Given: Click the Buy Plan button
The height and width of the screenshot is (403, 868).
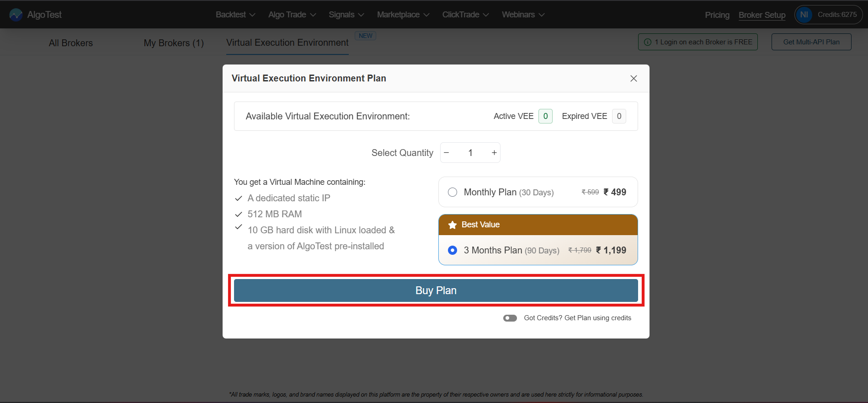Looking at the screenshot, I should click(436, 290).
